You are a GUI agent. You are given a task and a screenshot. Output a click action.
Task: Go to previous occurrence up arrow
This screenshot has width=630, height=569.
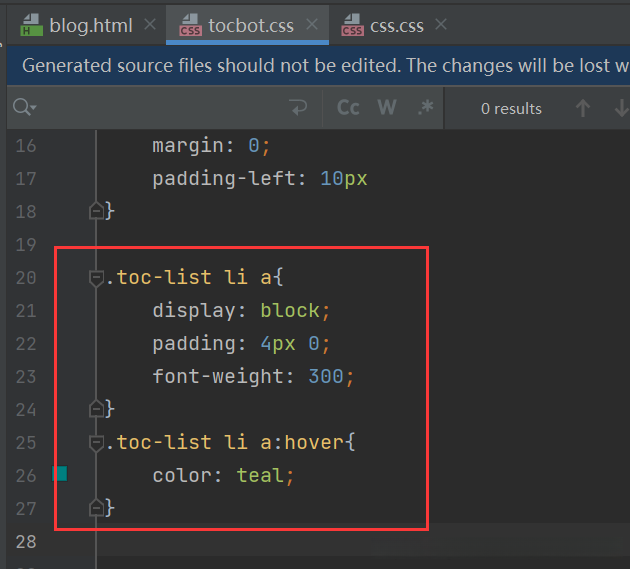[583, 108]
